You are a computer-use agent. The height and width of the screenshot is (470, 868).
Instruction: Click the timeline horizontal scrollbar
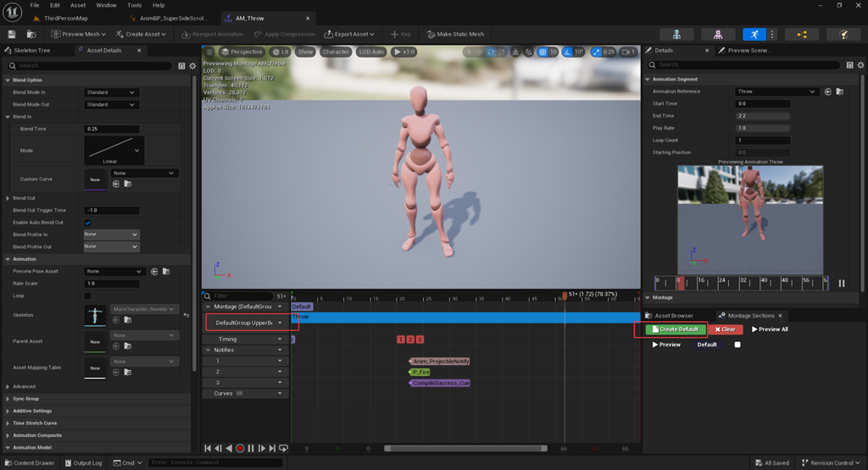pyautogui.click(x=465, y=449)
